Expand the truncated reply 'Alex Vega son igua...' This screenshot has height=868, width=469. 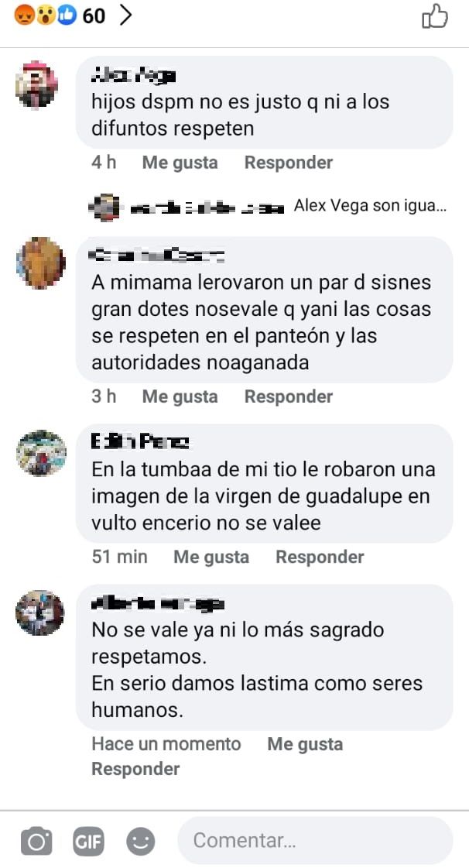pyautogui.click(x=370, y=206)
